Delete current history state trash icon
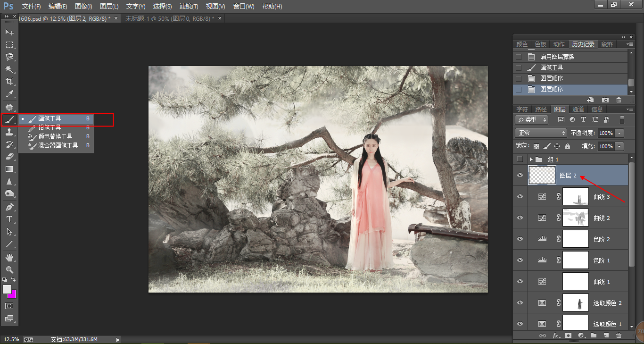This screenshot has width=644, height=344. 619,100
